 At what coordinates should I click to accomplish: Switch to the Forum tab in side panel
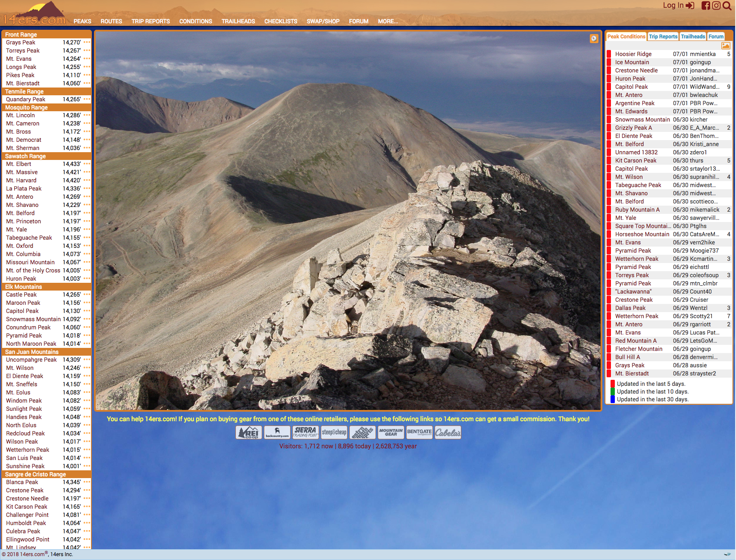716,37
